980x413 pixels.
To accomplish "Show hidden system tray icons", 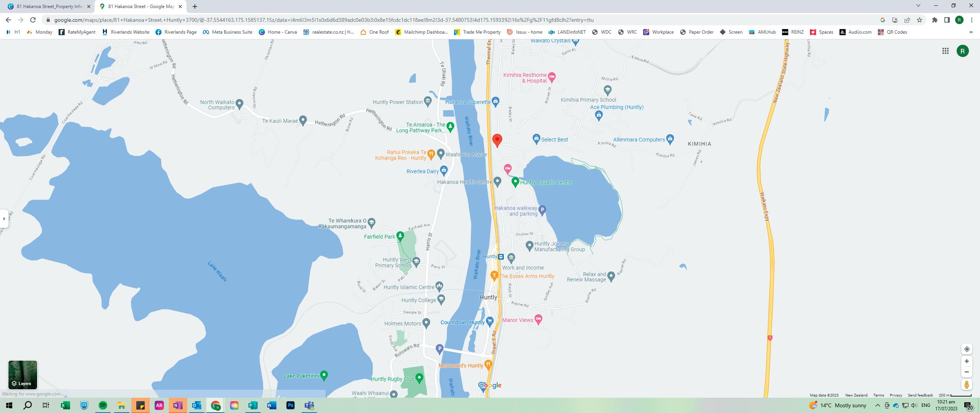I will (877, 405).
